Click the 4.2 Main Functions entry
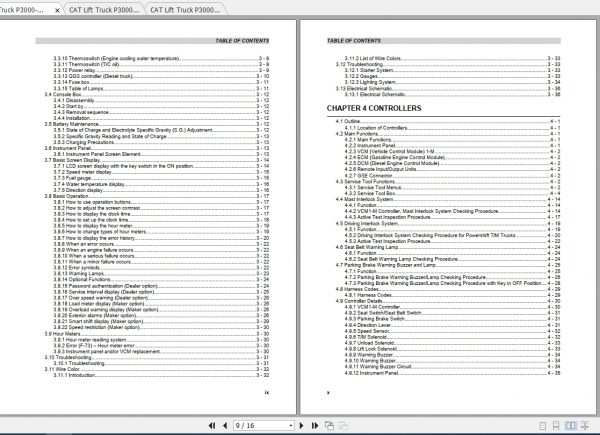Screen dimensions: 600x435 [x=448, y=134]
